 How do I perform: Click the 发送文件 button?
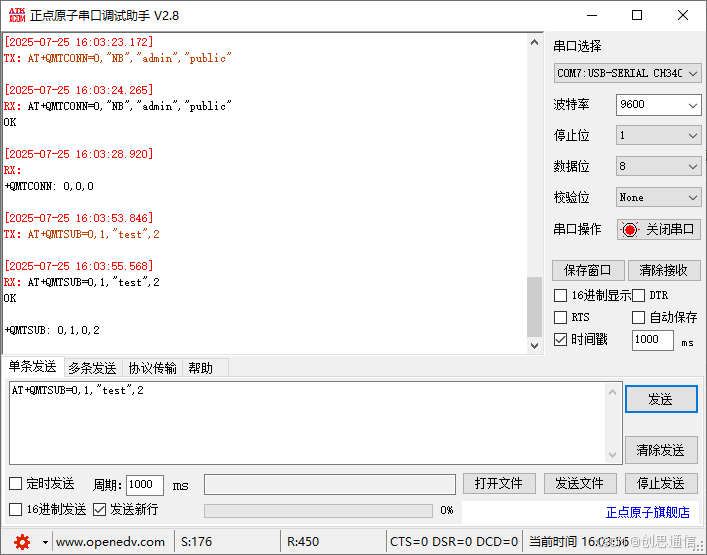click(580, 484)
